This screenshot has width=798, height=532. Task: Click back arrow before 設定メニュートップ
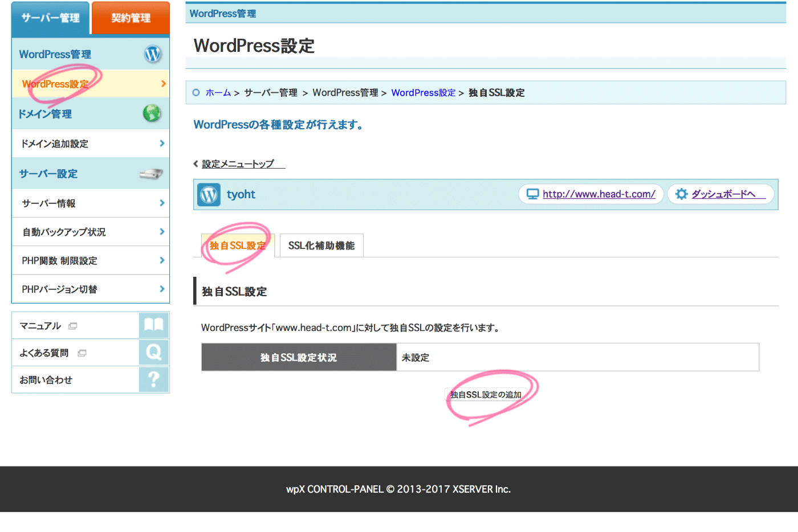[196, 164]
